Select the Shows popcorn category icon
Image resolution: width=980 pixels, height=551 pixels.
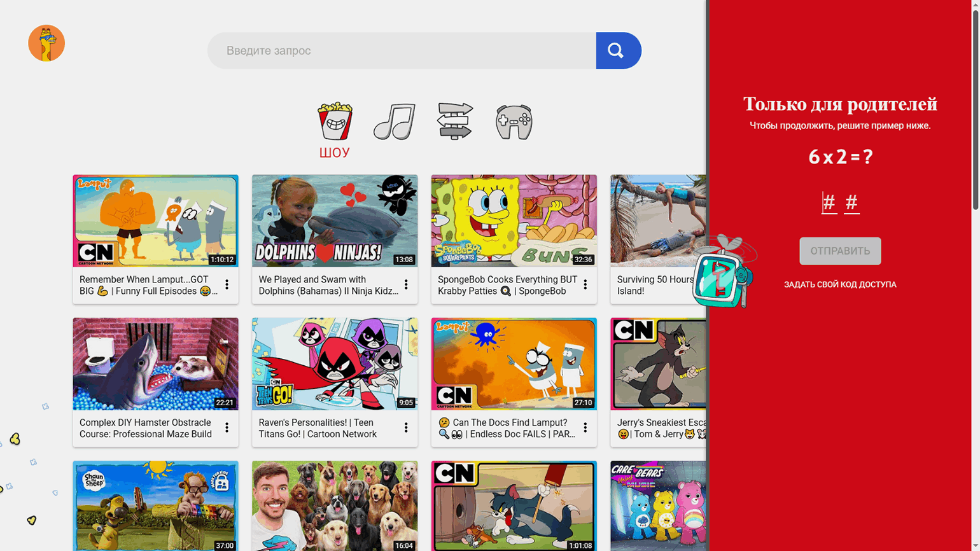tap(335, 121)
